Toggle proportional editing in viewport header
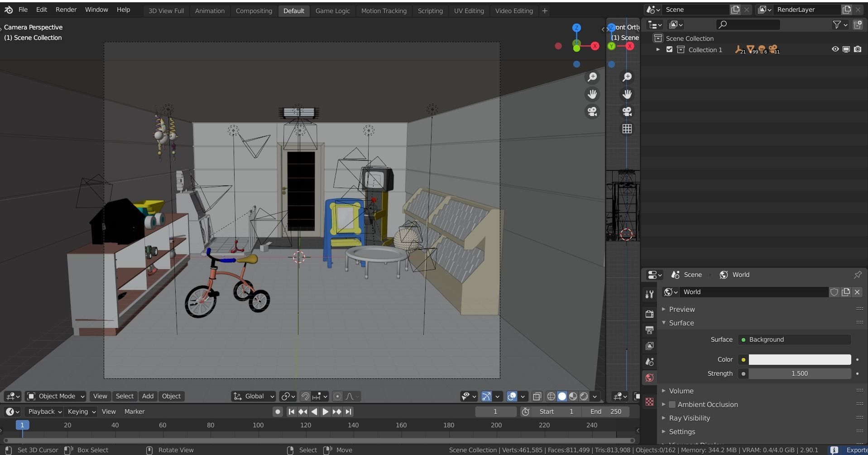This screenshot has height=455, width=868. pyautogui.click(x=337, y=396)
